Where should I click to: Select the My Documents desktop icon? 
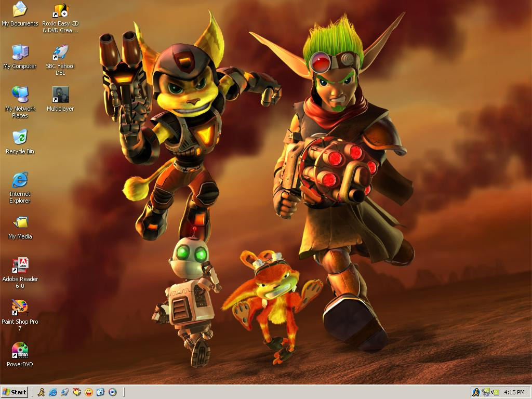[x=20, y=14]
